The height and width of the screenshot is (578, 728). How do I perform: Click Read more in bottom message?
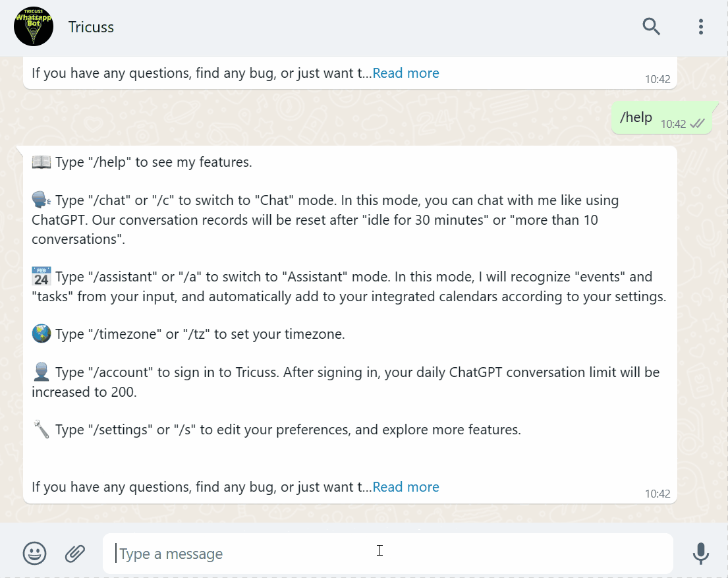pos(406,487)
